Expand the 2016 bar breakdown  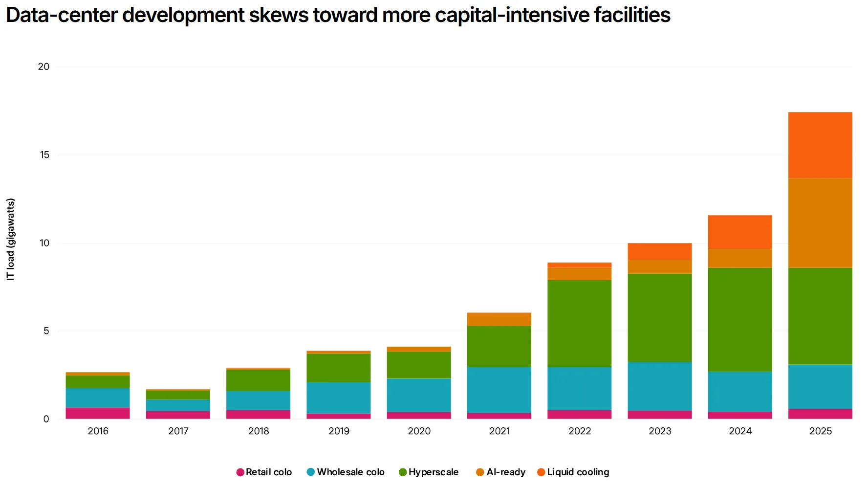[x=98, y=396]
